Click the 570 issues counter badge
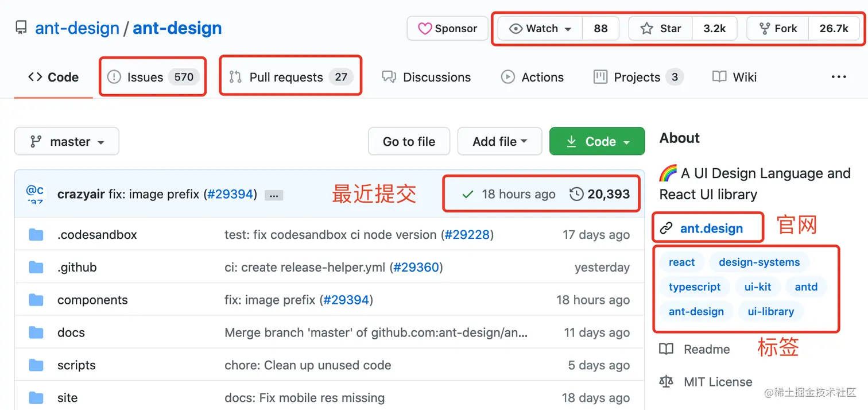 click(184, 77)
